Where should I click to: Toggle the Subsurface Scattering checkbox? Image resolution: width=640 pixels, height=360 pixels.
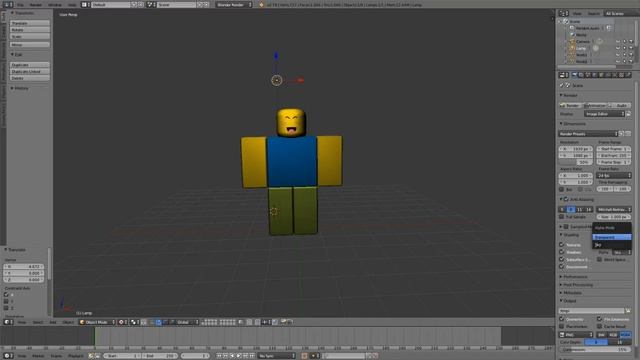point(562,259)
